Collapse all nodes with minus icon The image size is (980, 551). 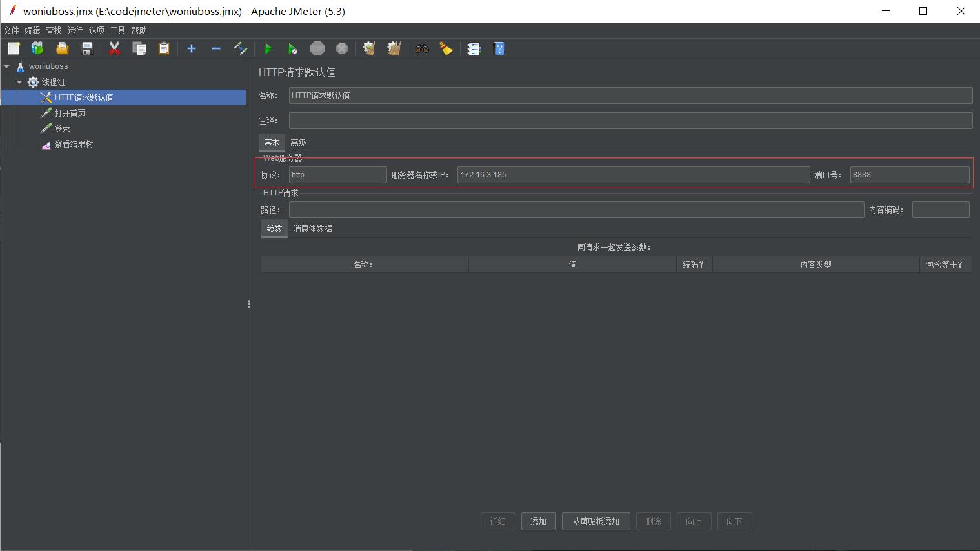tap(216, 48)
